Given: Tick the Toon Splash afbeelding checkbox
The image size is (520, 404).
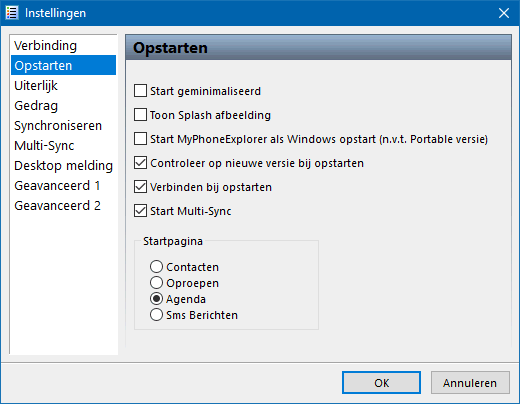Looking at the screenshot, I should click(x=140, y=115).
